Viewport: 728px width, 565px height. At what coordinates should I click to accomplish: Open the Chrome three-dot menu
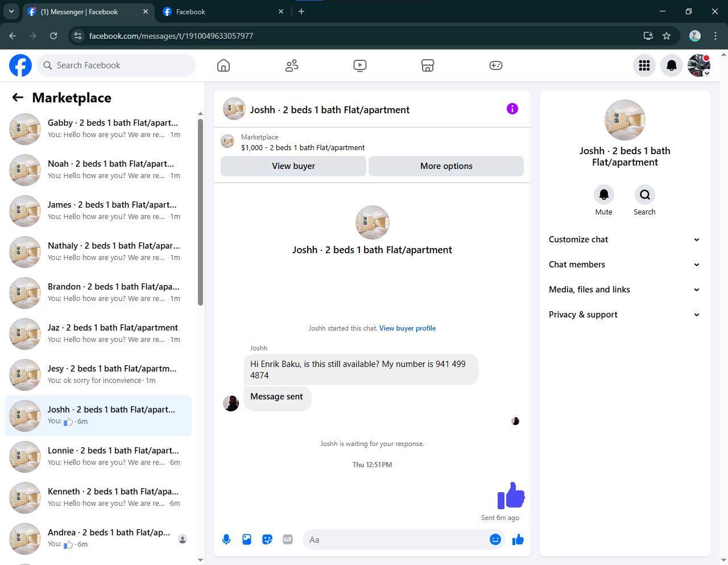[x=715, y=36]
